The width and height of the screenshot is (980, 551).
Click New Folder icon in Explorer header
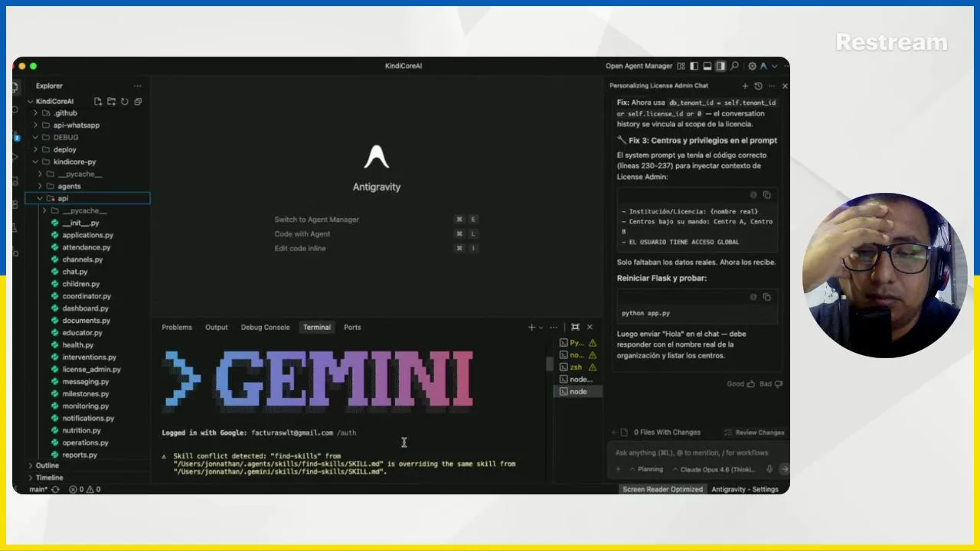point(111,101)
